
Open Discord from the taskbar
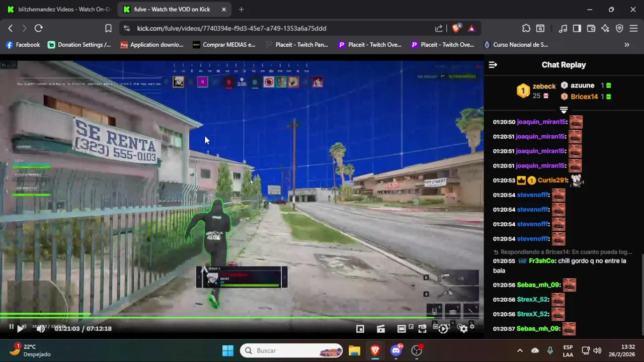coord(396,350)
